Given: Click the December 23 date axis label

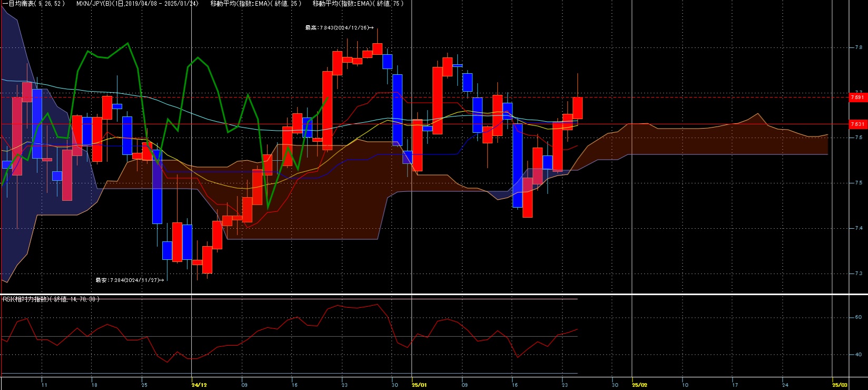Looking at the screenshot, I should [x=344, y=385].
